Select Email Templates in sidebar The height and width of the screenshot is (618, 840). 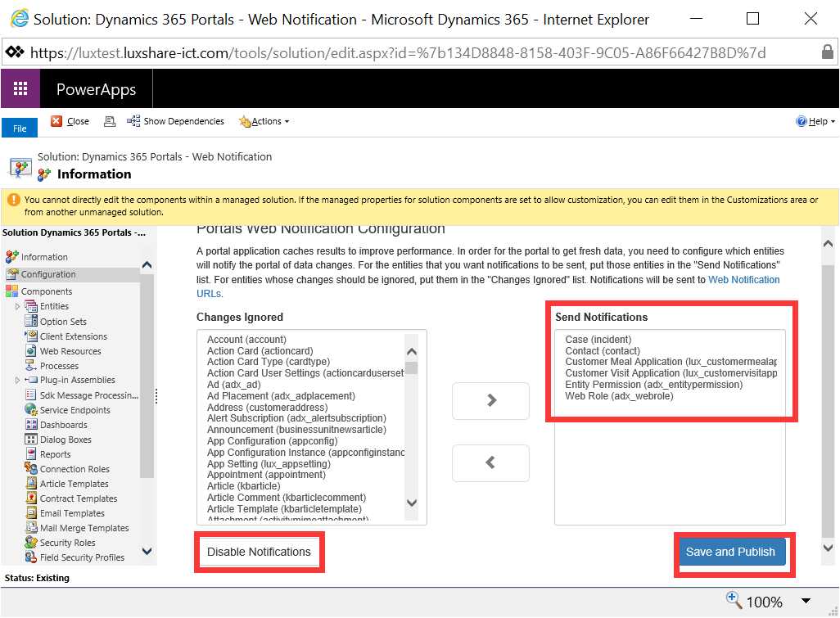point(72,513)
